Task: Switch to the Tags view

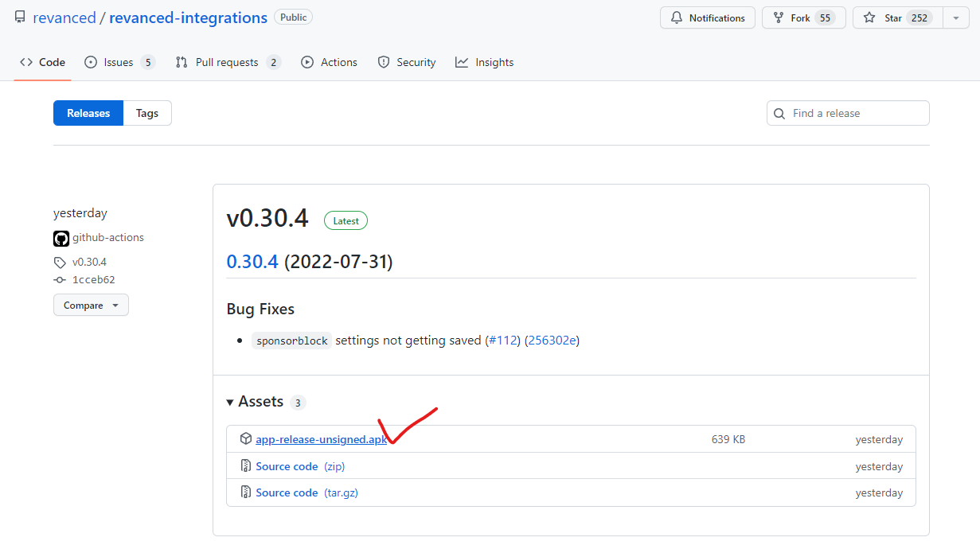Action: 147,113
